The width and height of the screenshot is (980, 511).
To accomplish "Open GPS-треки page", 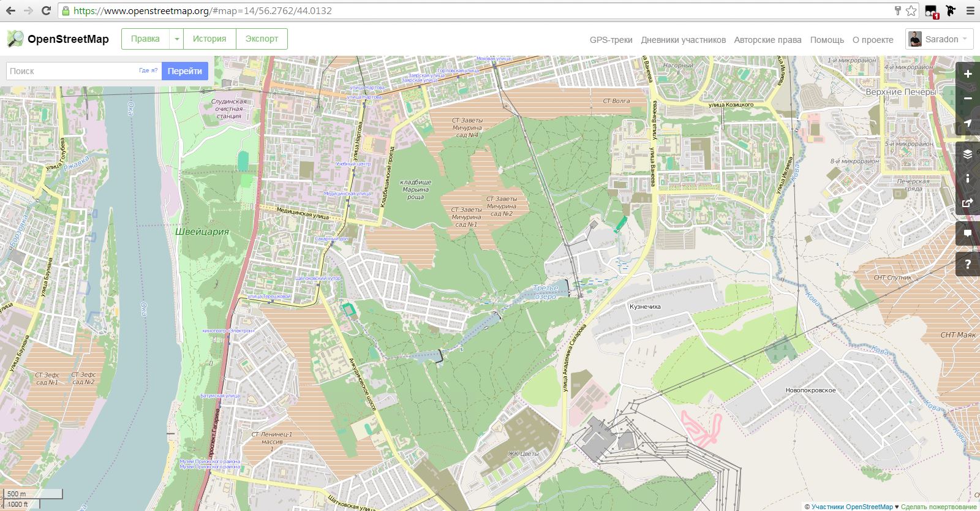I will [611, 40].
